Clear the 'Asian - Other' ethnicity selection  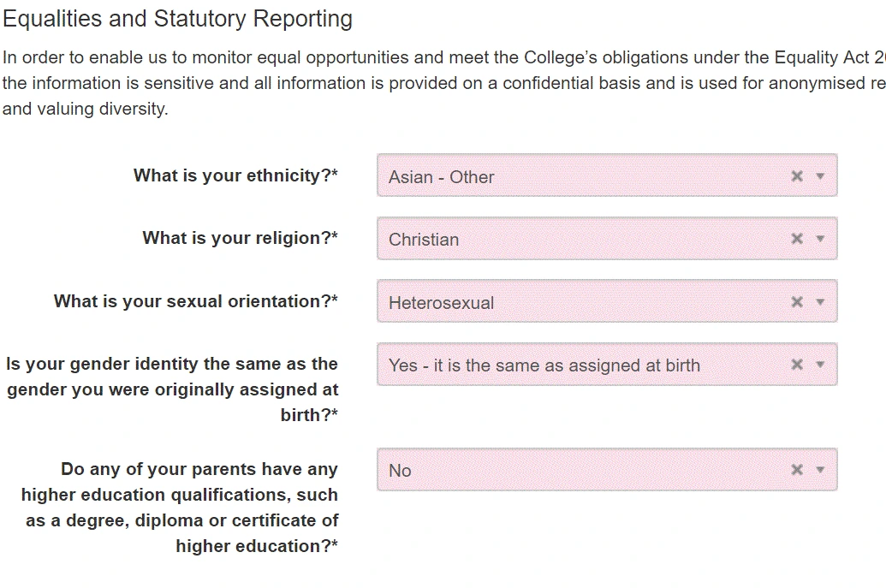coord(797,176)
